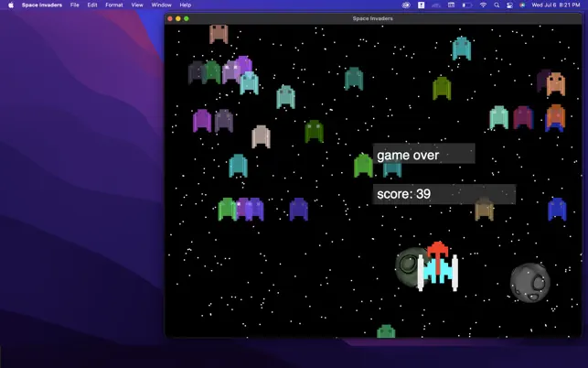Open the Edit menu
The width and height of the screenshot is (588, 368).
[x=92, y=5]
